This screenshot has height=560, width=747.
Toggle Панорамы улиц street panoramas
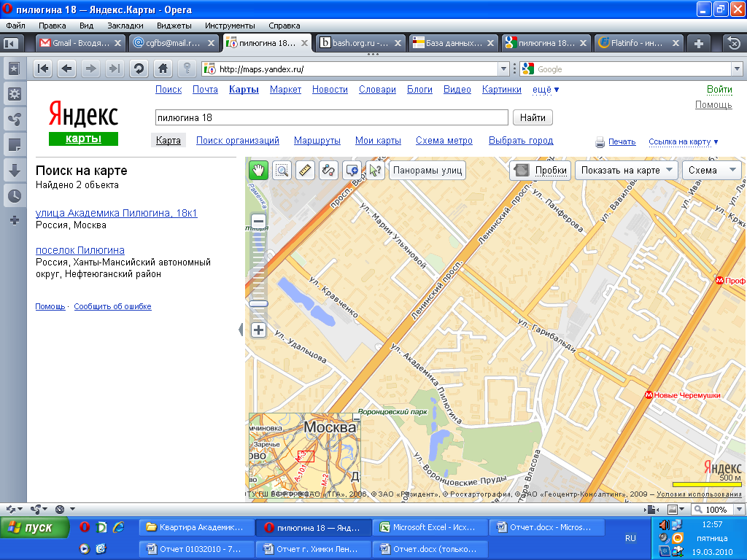(427, 171)
